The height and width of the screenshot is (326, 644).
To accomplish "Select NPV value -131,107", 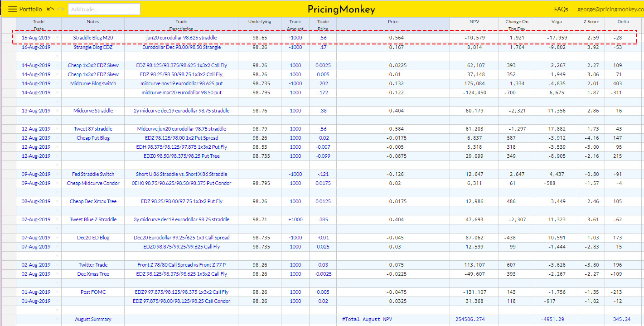I will [474, 292].
